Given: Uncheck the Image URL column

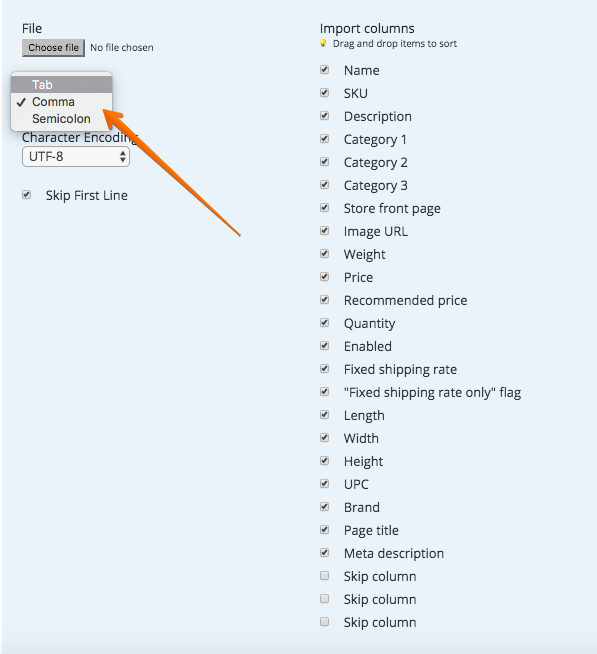Looking at the screenshot, I should 325,231.
